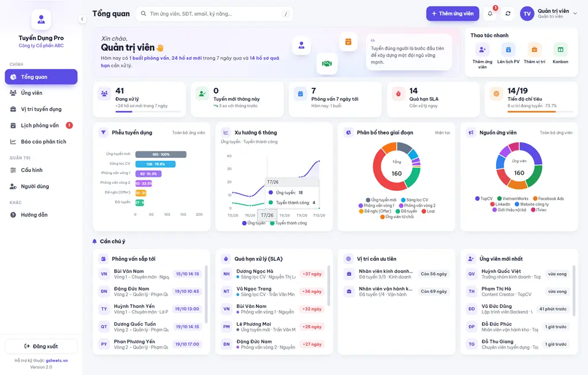Image resolution: width=588 pixels, height=375 pixels.
Task: Click the Phỏng vấn sắp tới calendar icon
Action: point(103,259)
